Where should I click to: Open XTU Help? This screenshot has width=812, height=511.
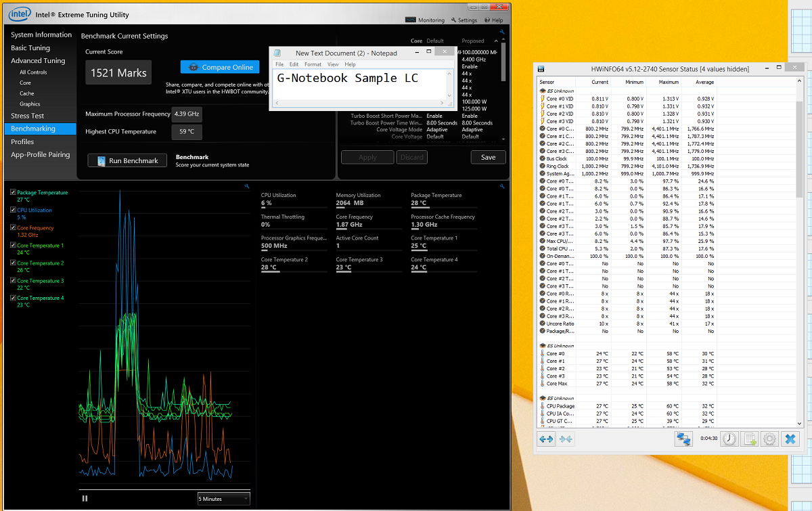pos(493,20)
